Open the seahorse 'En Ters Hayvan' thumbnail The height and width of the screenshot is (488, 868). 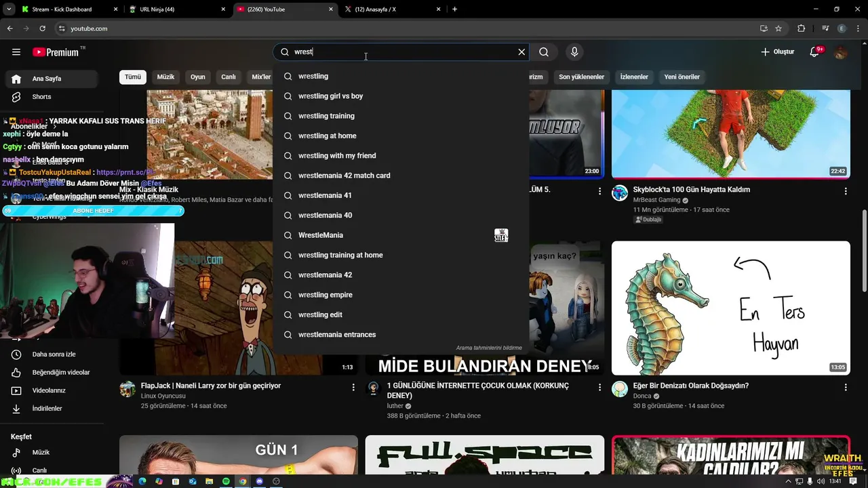click(730, 308)
